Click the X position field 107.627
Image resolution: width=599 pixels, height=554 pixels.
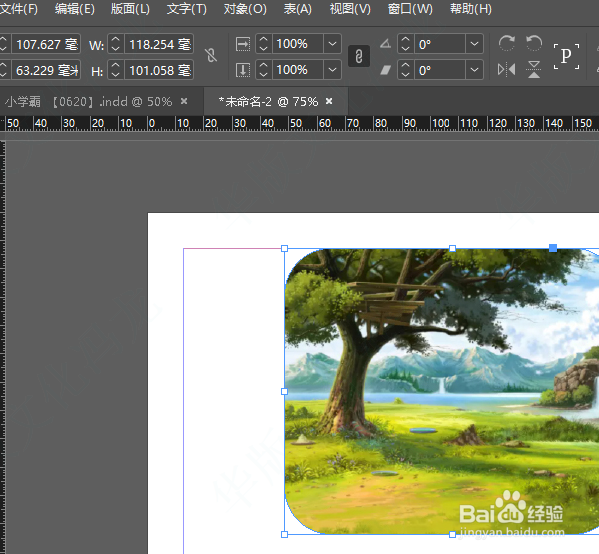[x=46, y=44]
